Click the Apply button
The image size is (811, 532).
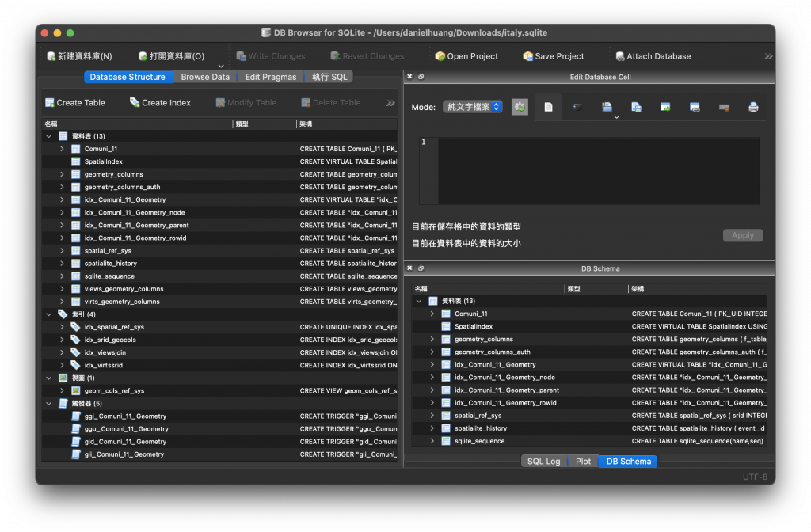[743, 235]
